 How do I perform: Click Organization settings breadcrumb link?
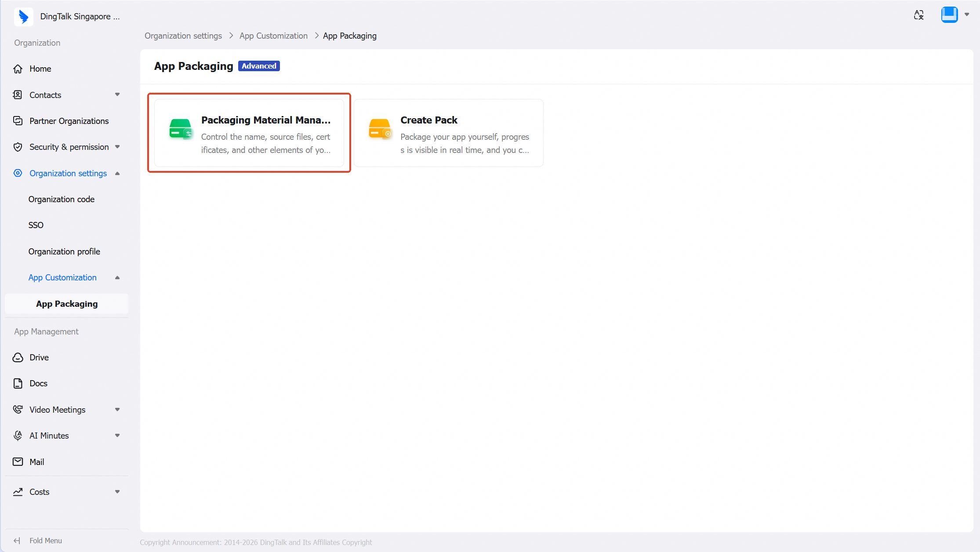(183, 36)
